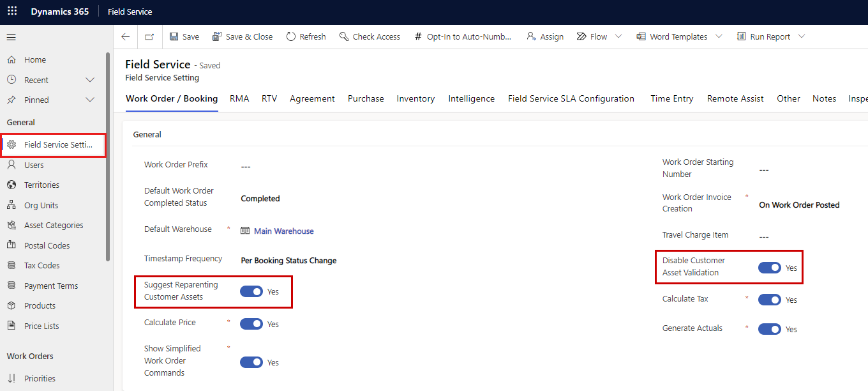868x391 pixels.
Task: Click the Flow button
Action: click(x=592, y=36)
